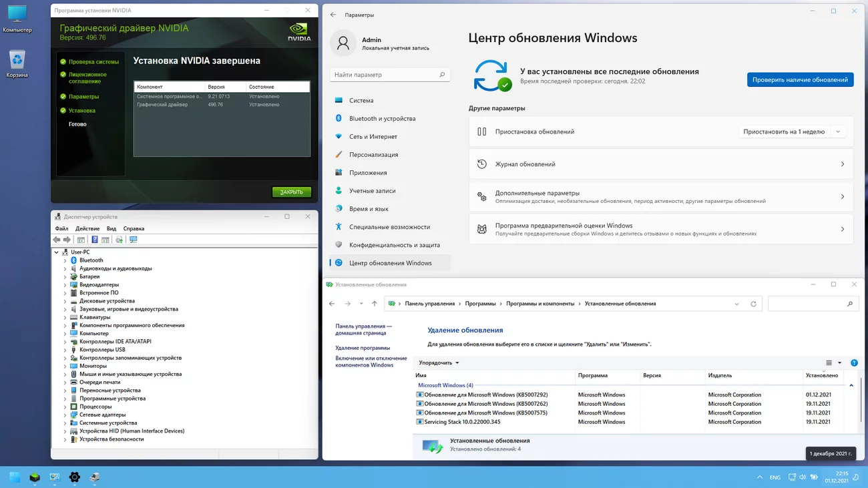Click the ENG language indicator on taskbar
868x488 pixels.
point(775,477)
